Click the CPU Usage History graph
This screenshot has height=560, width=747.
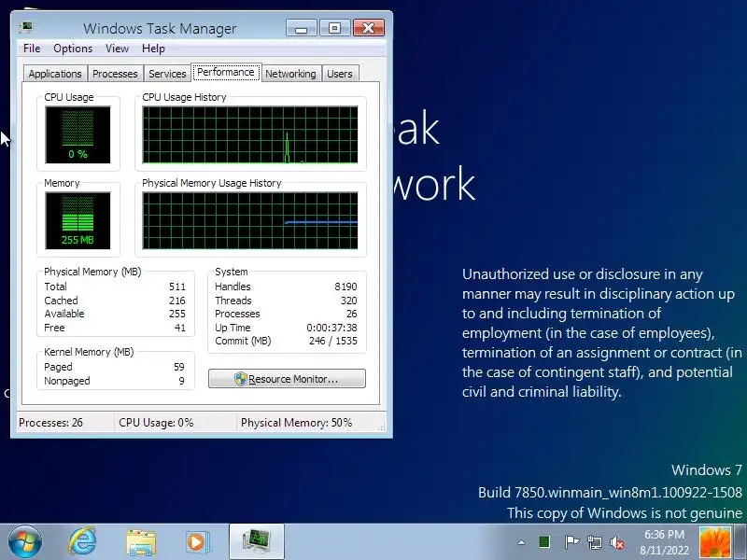250,134
